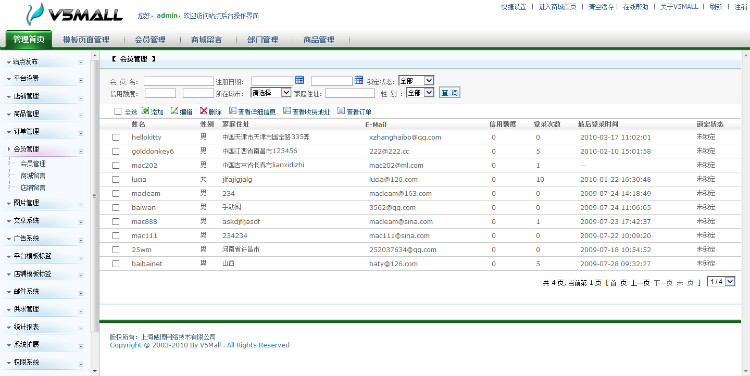Click the small icon right of sidebar 权限系统

click(81, 364)
